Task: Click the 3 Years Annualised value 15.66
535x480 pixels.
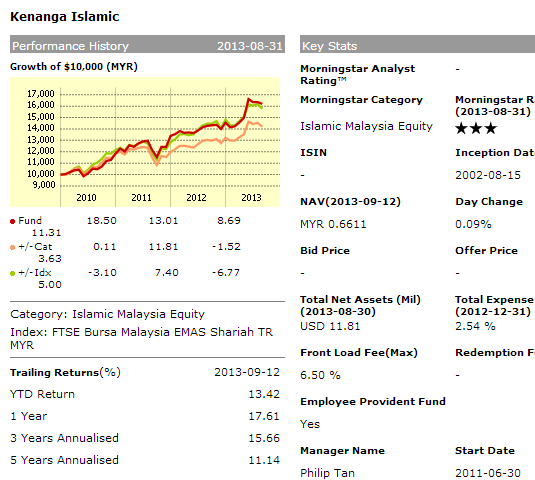Action: (264, 438)
